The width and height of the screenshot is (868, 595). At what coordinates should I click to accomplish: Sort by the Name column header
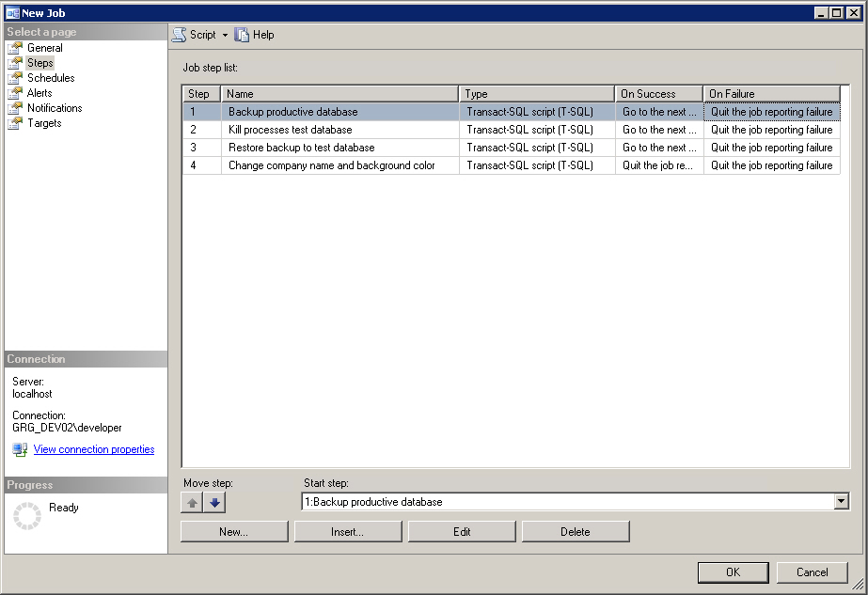click(339, 94)
